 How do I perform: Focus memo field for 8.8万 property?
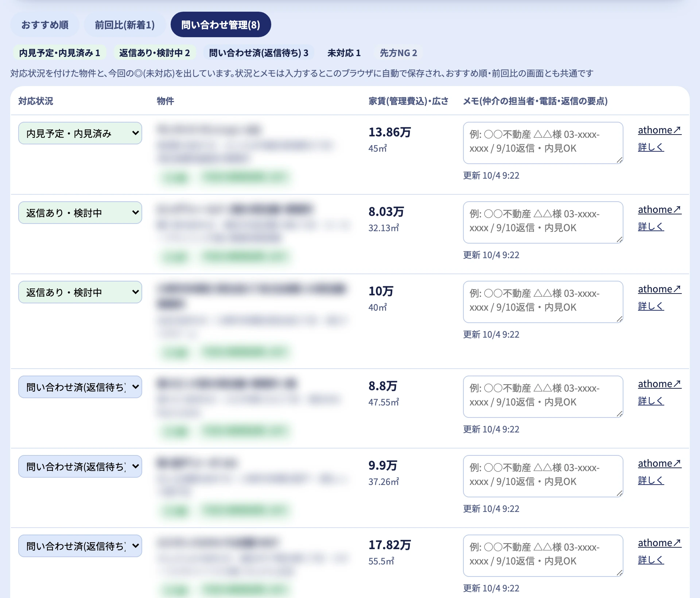543,397
